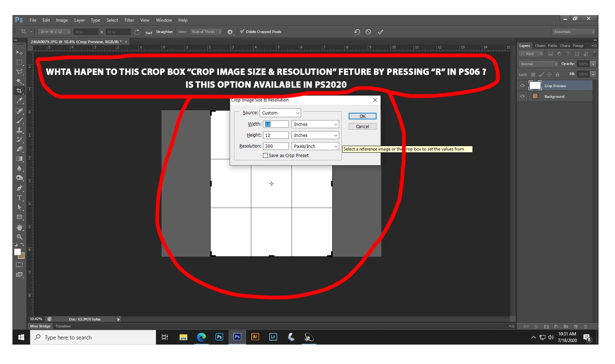Select the Gradient tool
This screenshot has height=364, width=615.
(19, 159)
